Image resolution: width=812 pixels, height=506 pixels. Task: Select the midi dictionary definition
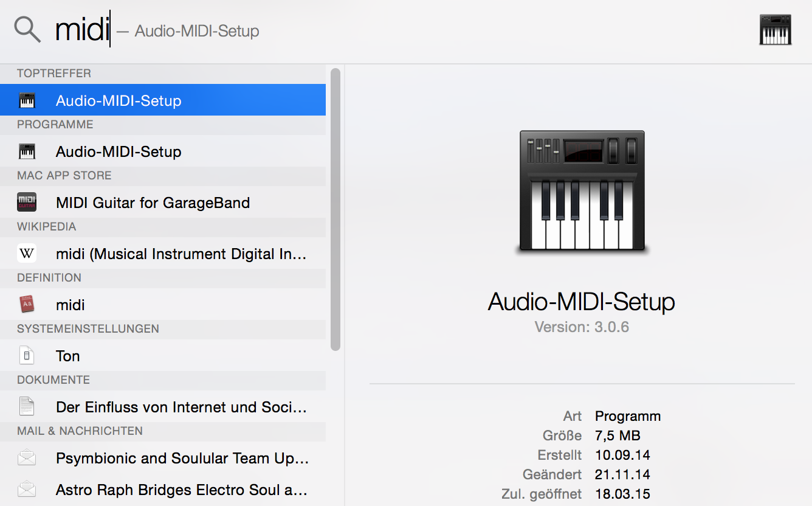pos(163,305)
